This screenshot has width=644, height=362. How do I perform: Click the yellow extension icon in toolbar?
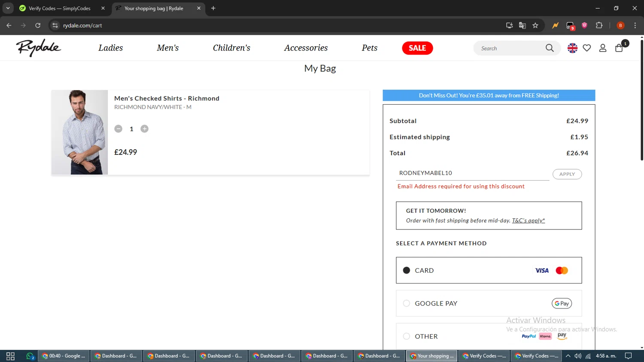coord(556,25)
